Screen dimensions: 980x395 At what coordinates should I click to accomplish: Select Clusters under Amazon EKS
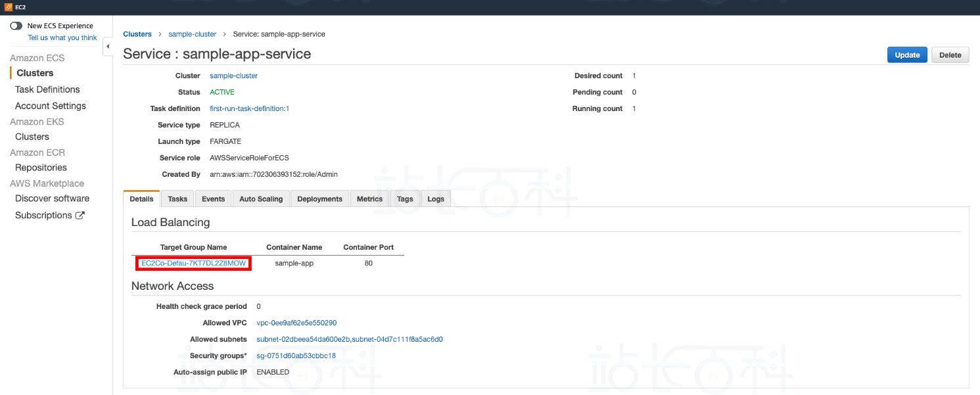32,137
